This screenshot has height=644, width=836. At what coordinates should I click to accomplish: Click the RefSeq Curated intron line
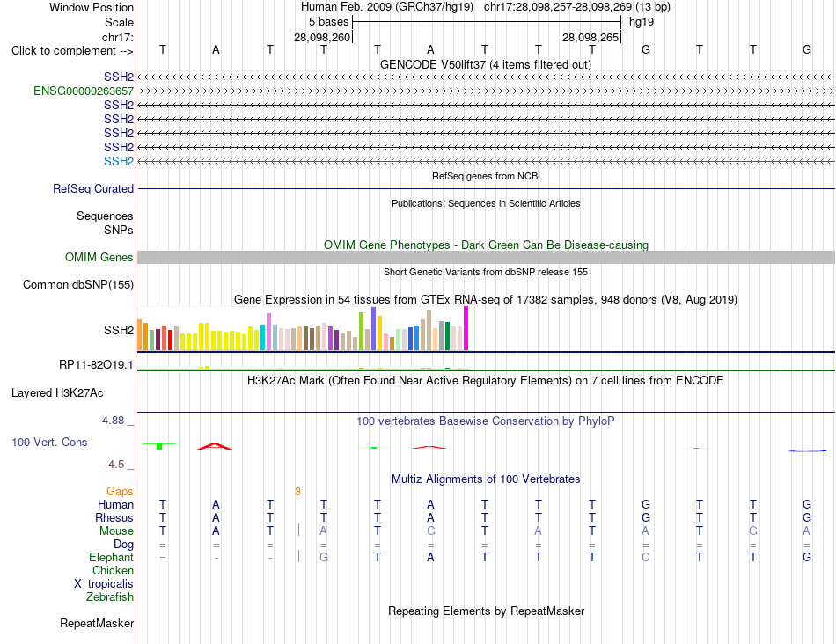(x=486, y=189)
